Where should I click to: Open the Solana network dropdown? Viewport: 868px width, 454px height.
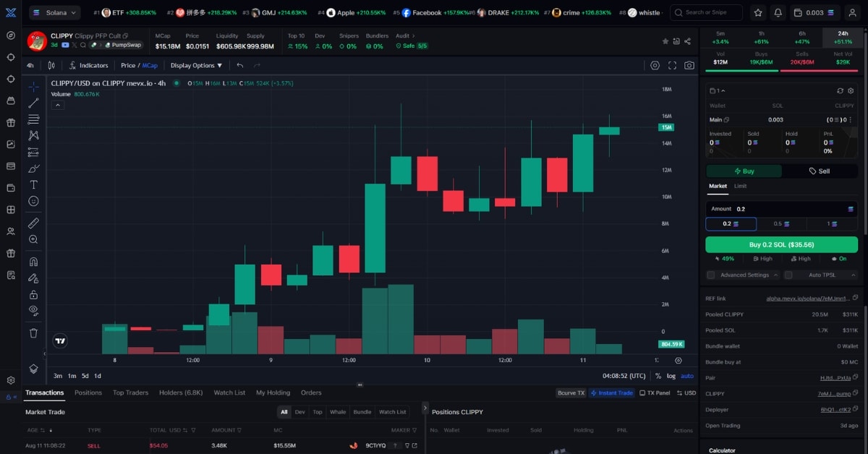pos(54,12)
